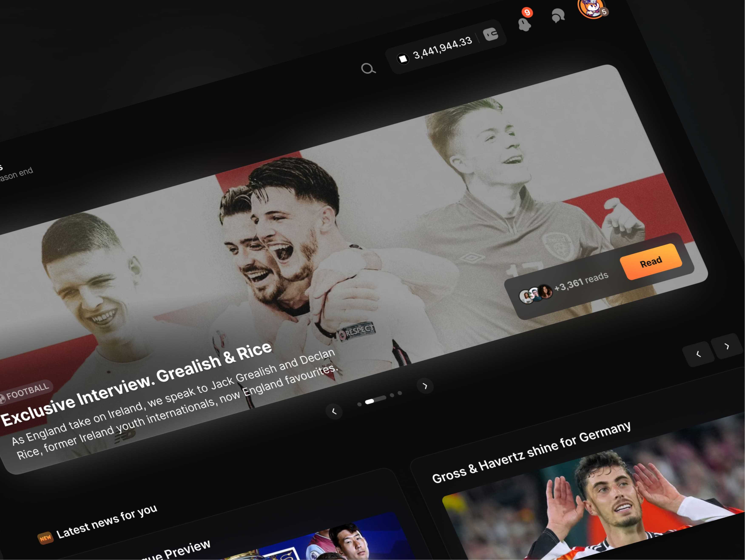Open Gross & Havertz shine for Germany
The image size is (745, 560).
point(531,452)
